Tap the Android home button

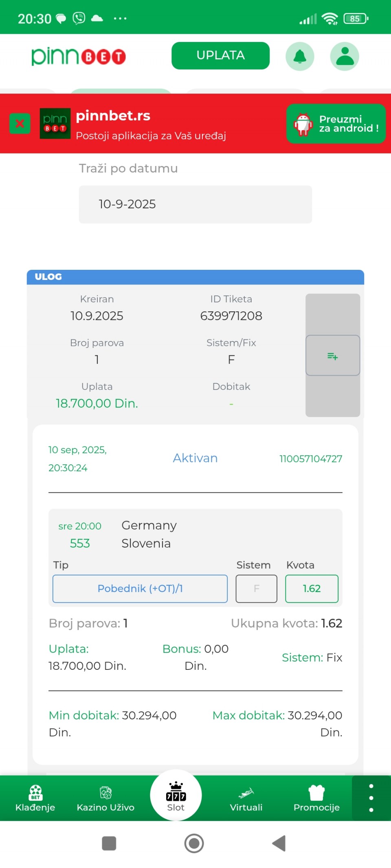(x=194, y=843)
